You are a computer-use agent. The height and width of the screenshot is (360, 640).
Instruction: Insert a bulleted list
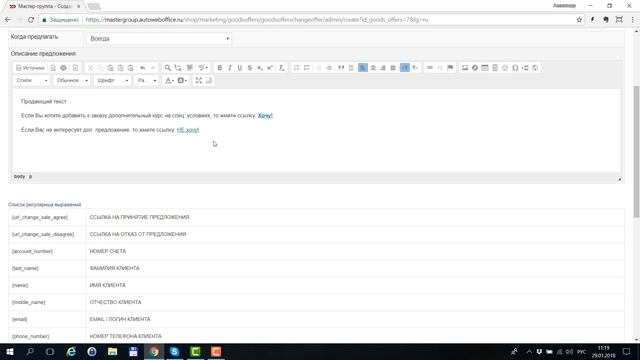307,68
